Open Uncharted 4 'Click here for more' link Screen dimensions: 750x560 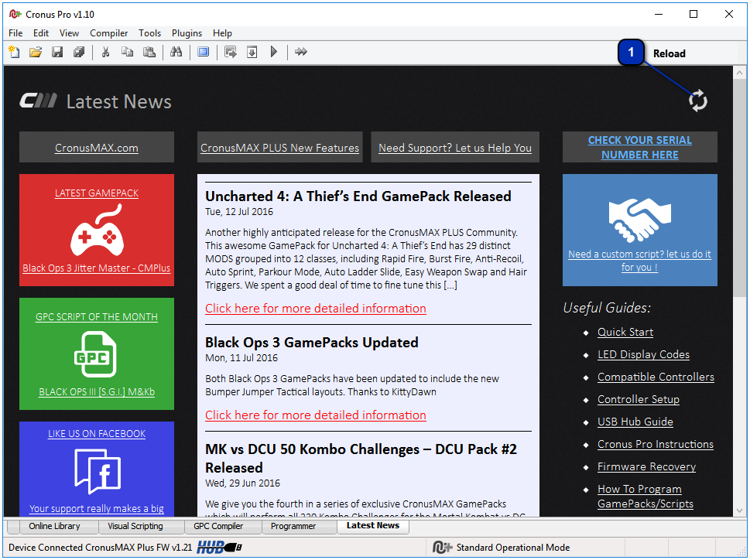coord(316,308)
